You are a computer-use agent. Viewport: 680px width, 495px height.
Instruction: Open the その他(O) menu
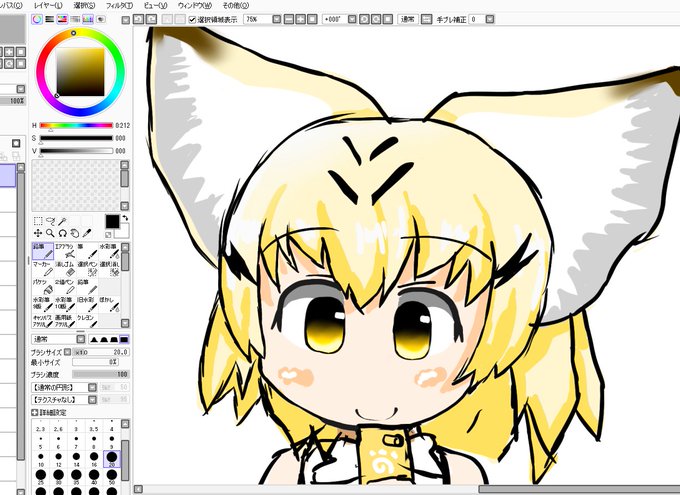(235, 6)
